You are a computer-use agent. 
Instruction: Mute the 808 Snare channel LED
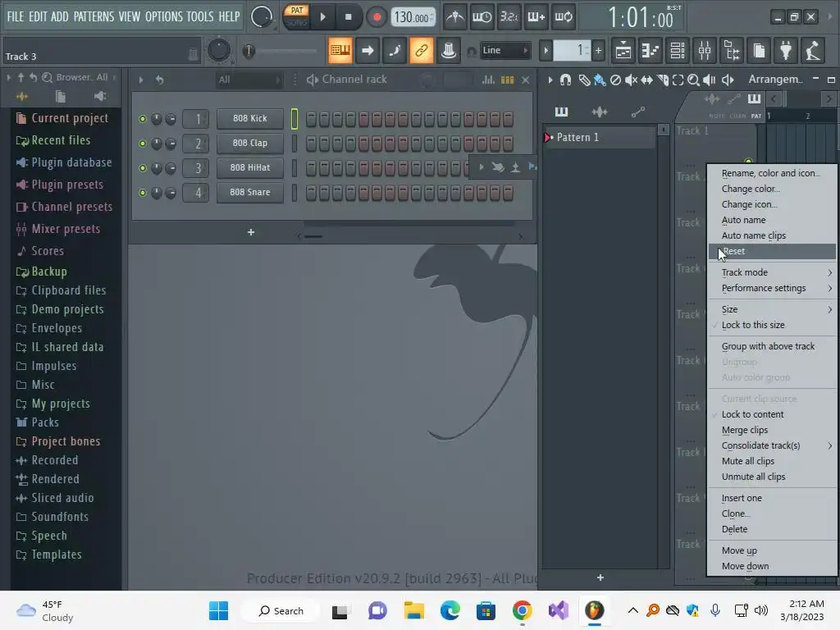coord(143,193)
